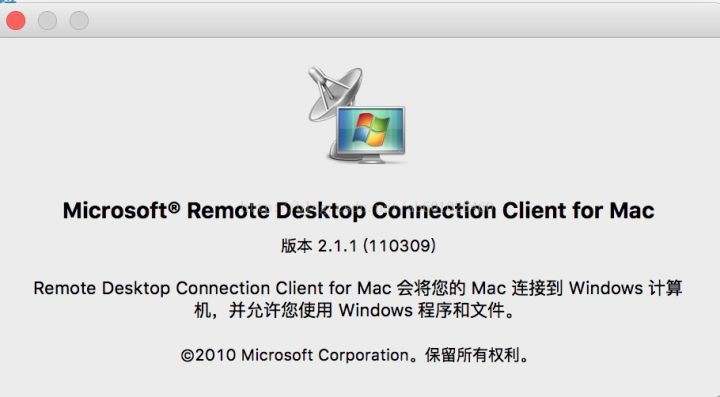
Task: Click the Microsoft Remote Desktop Connection Client title
Action: point(359,211)
